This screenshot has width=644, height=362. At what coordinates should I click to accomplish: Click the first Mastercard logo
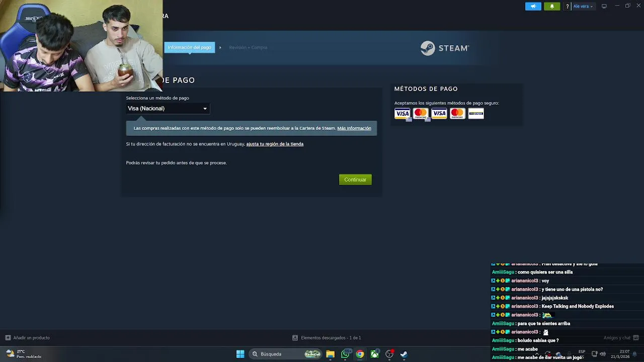421,114
